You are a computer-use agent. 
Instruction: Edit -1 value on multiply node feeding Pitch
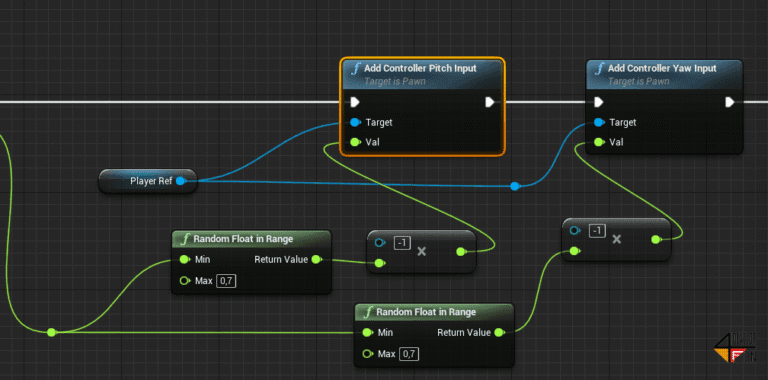pos(403,242)
